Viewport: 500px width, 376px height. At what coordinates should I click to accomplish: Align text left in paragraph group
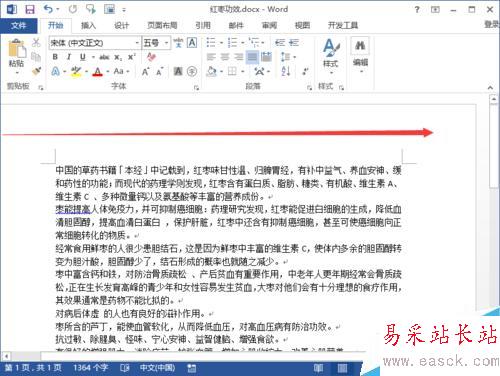[211, 57]
